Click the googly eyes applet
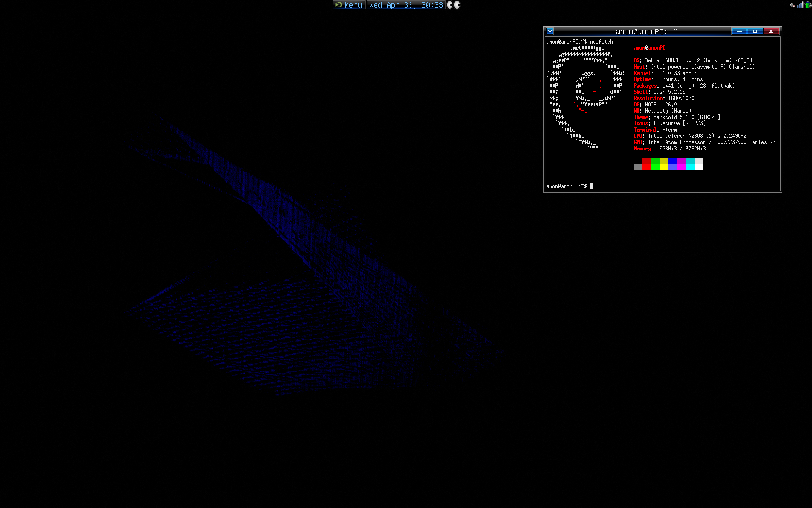812x508 pixels. pyautogui.click(x=453, y=5)
